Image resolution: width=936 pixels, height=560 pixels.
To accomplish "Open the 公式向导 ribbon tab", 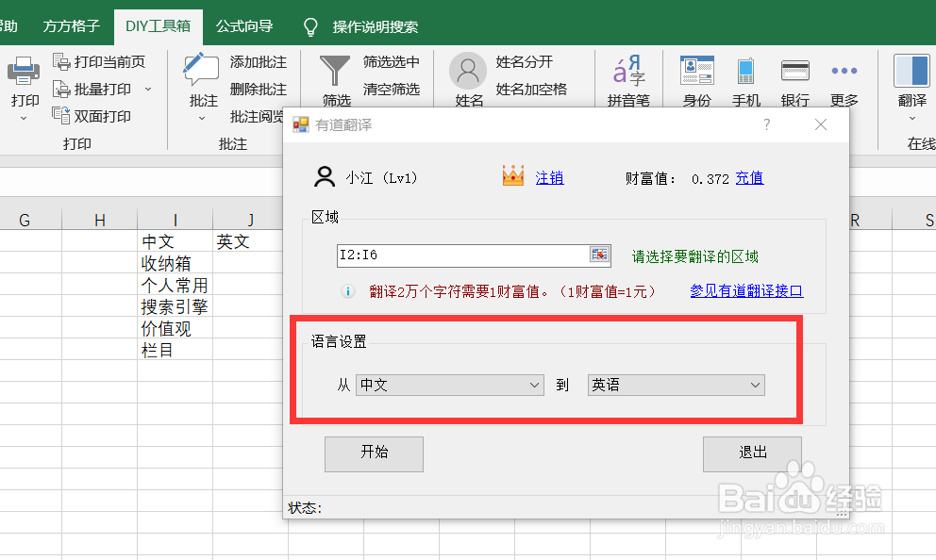I will pos(244,26).
